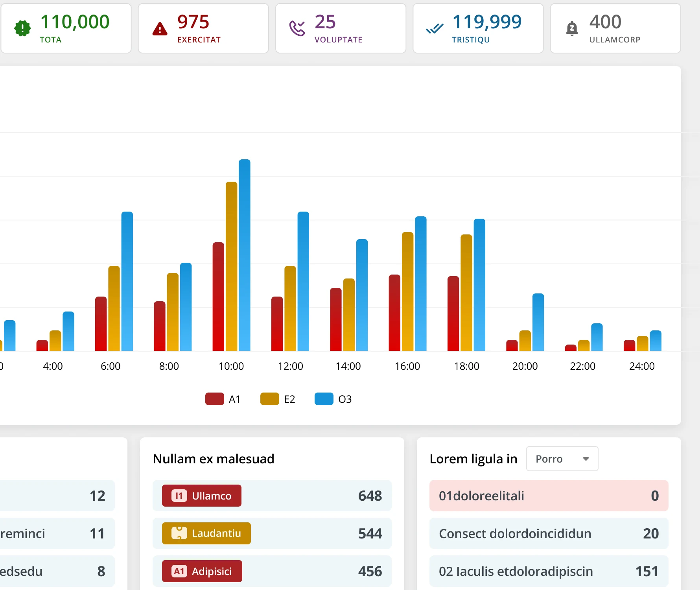Click the A1 icon on Adipisici badge

click(179, 571)
